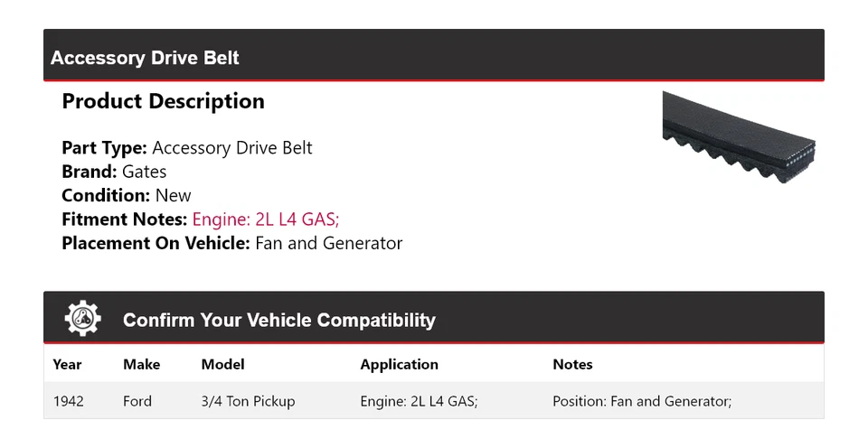
Task: Click the brand name 'Gates'
Action: (145, 172)
